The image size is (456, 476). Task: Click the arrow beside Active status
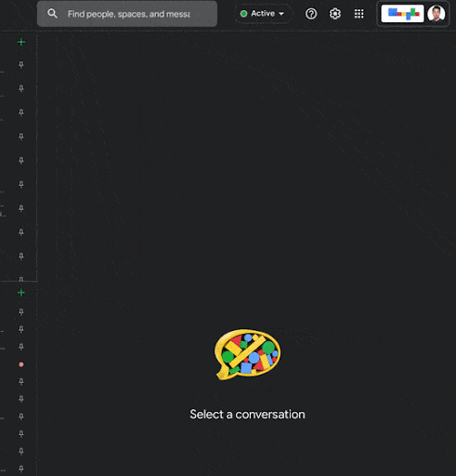tap(281, 14)
